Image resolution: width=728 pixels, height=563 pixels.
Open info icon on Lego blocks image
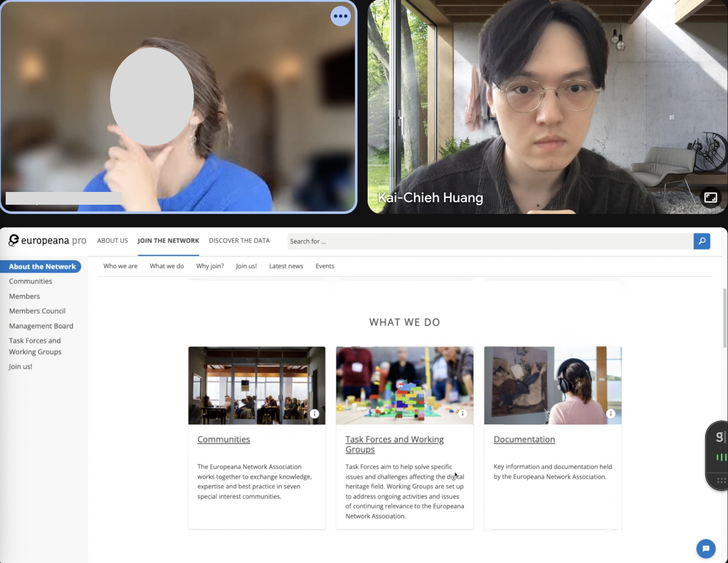point(462,413)
